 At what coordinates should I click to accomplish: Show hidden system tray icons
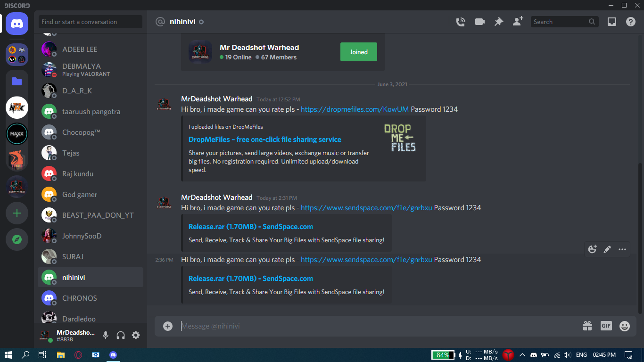pos(522,355)
